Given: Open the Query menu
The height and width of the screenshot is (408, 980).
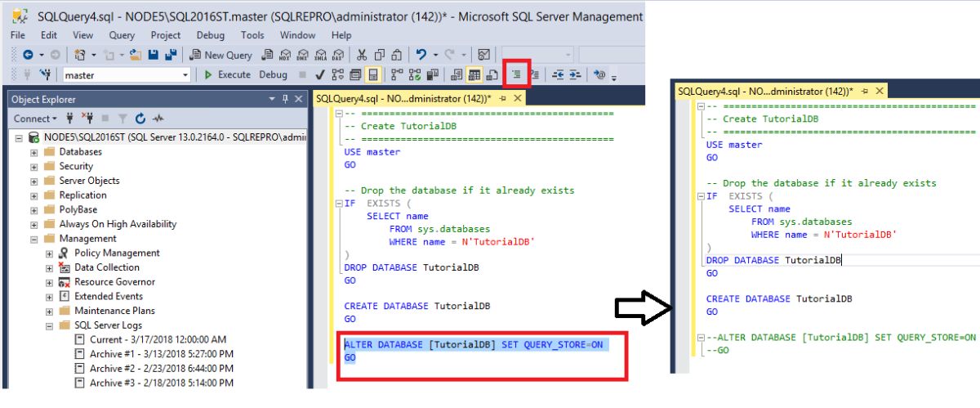Looking at the screenshot, I should point(122,35).
